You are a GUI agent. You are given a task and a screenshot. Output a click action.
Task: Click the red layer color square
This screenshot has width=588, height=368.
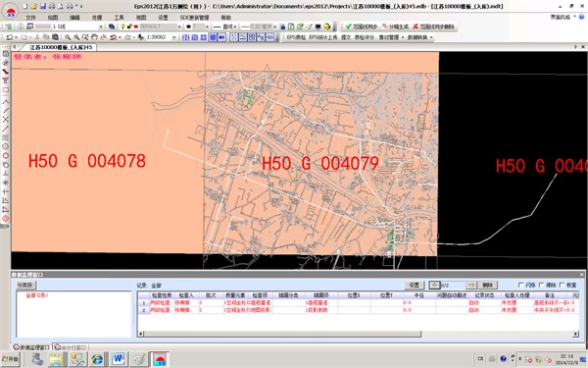pyautogui.click(x=136, y=26)
